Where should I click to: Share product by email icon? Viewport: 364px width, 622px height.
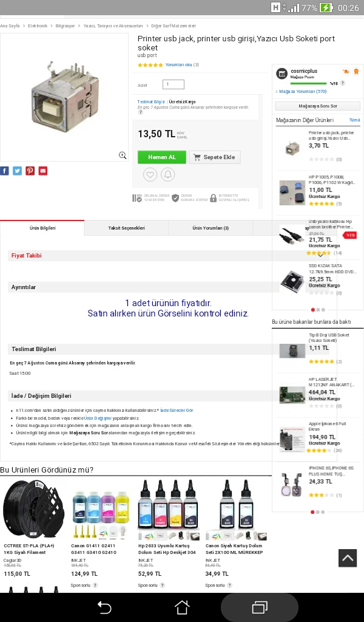(43, 171)
